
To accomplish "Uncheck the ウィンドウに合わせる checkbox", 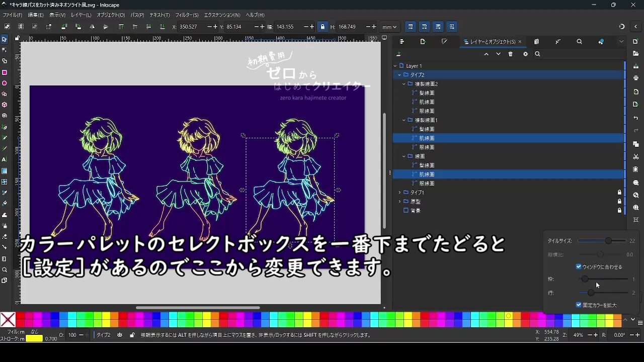I will click(579, 267).
